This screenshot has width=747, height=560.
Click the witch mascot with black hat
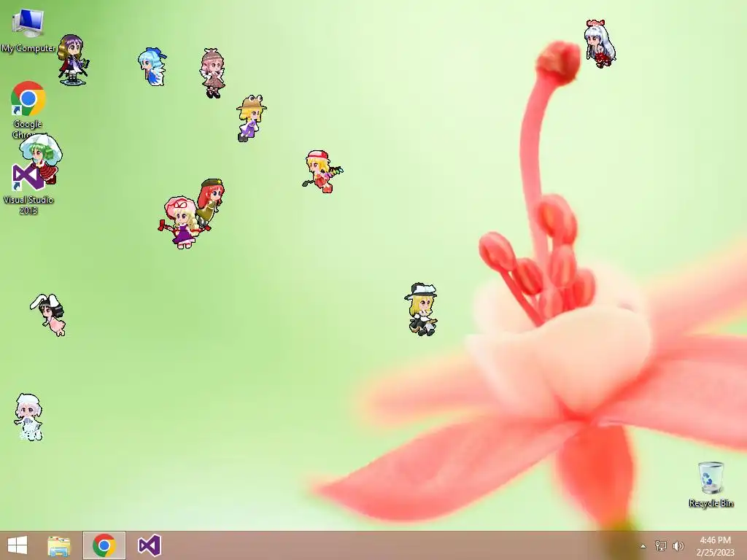[x=421, y=309]
